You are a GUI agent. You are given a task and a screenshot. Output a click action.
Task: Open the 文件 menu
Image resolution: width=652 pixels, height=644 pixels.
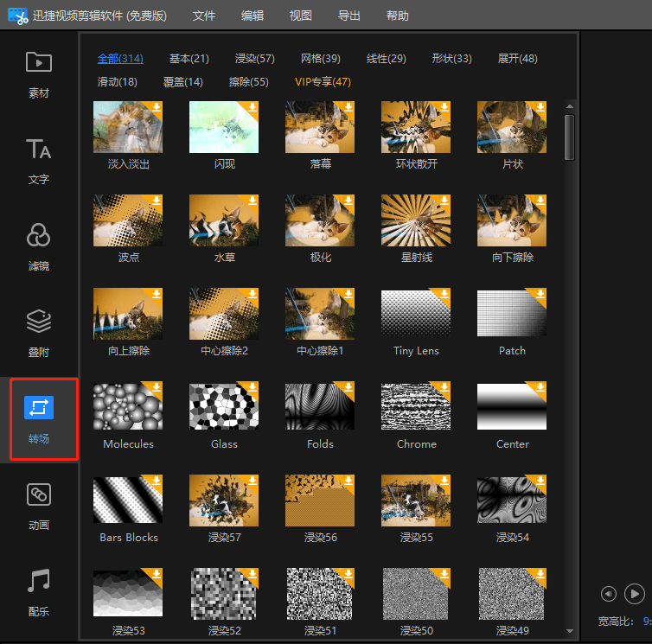click(x=204, y=16)
